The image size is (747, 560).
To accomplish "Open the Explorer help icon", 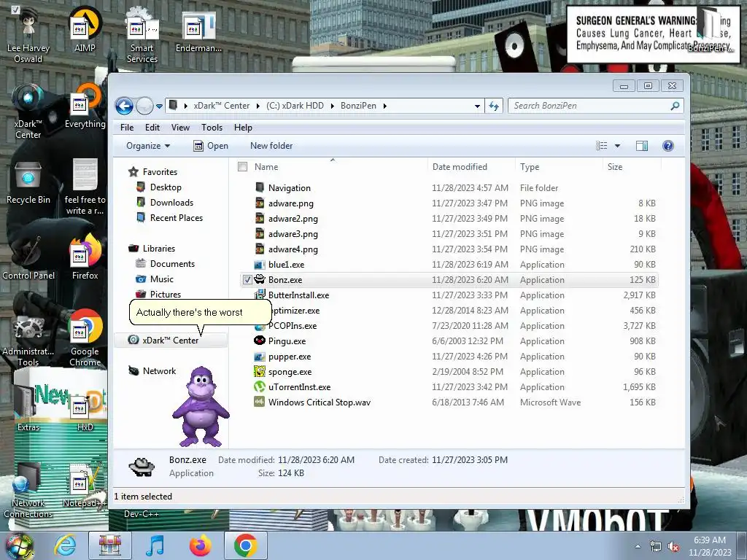I will click(x=668, y=146).
